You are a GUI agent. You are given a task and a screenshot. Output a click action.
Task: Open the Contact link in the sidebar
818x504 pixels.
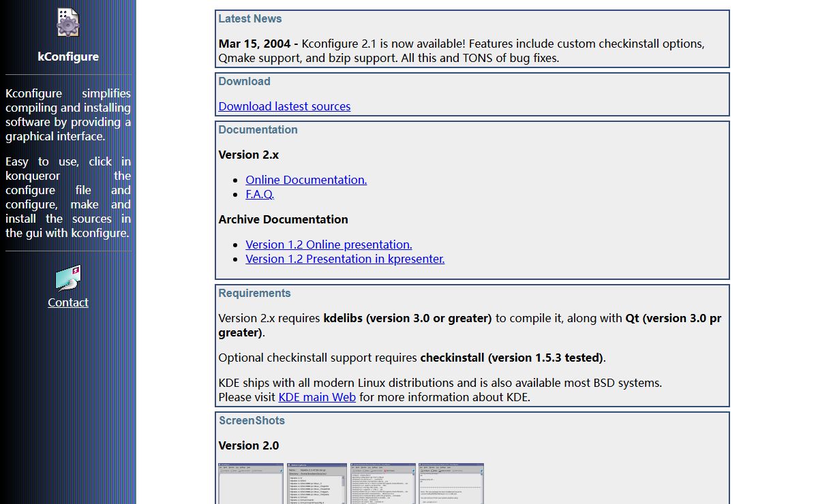(68, 302)
